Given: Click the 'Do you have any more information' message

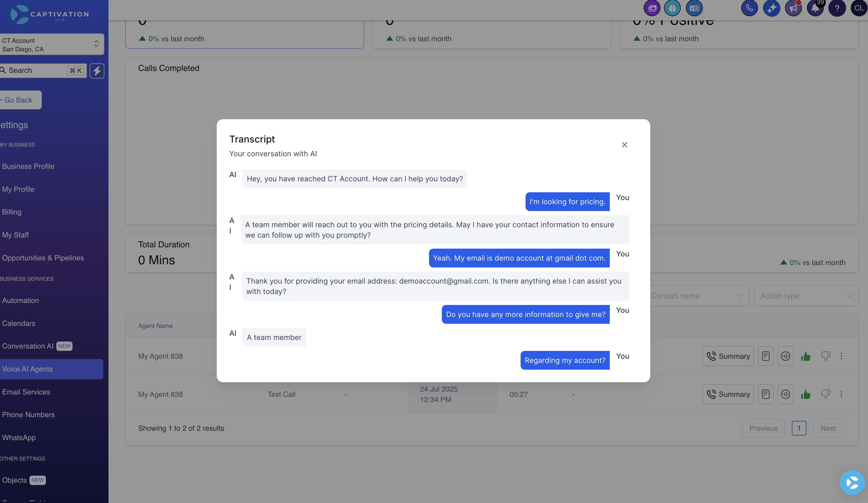Looking at the screenshot, I should point(526,314).
